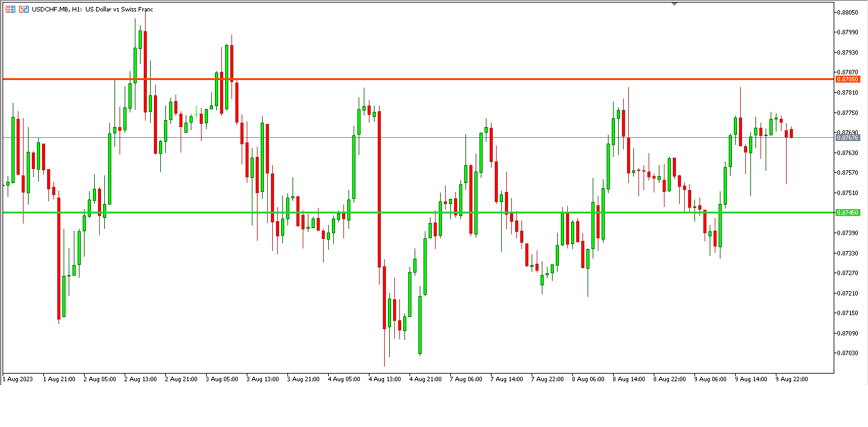The height and width of the screenshot is (427, 868).
Task: Click the 0.87330 price scale value
Action: pos(848,253)
